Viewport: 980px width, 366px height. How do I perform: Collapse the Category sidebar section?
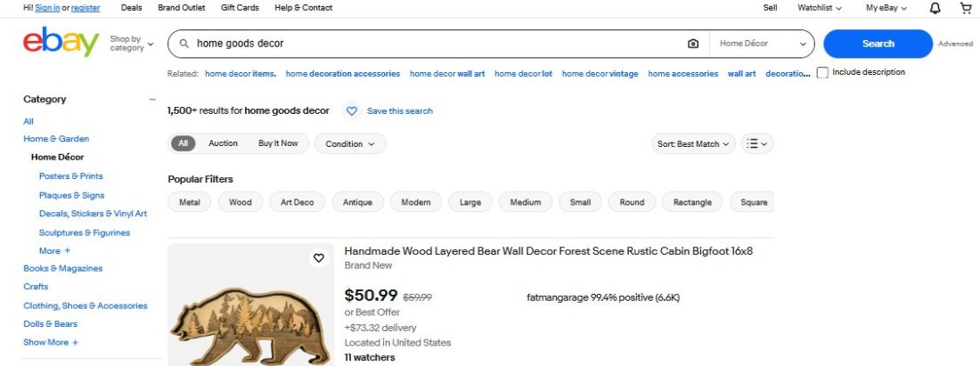(x=151, y=100)
